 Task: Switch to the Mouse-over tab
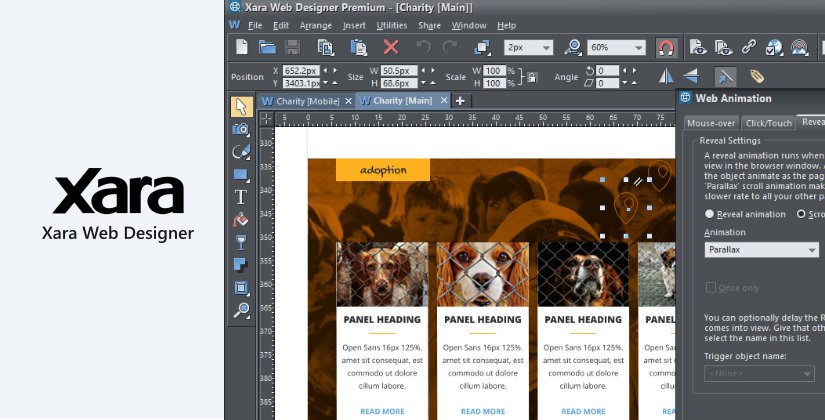pos(710,123)
